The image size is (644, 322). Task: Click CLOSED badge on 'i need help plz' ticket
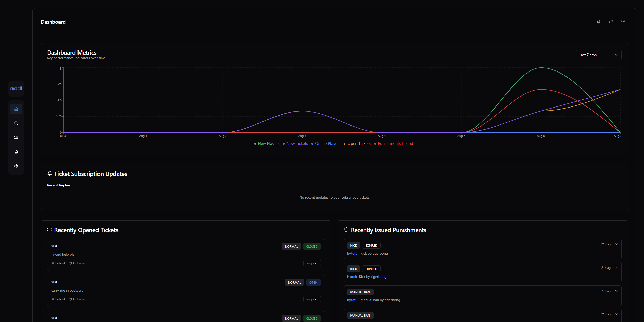point(312,246)
